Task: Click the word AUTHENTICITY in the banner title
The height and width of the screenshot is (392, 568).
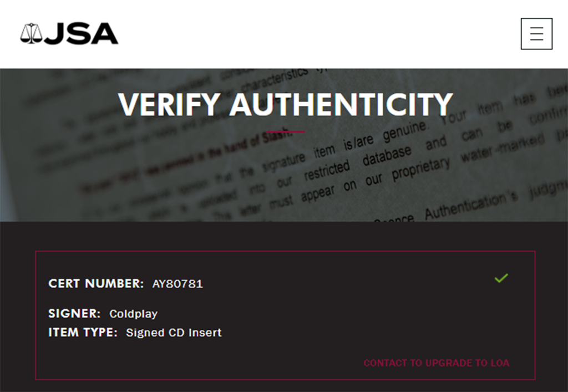Action: click(x=341, y=104)
